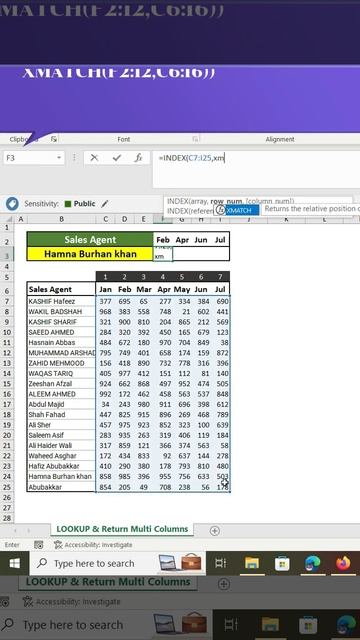Screen dimensions: 360x640
Task: Click the Sensitivity label tag icon
Action: click(x=12, y=203)
